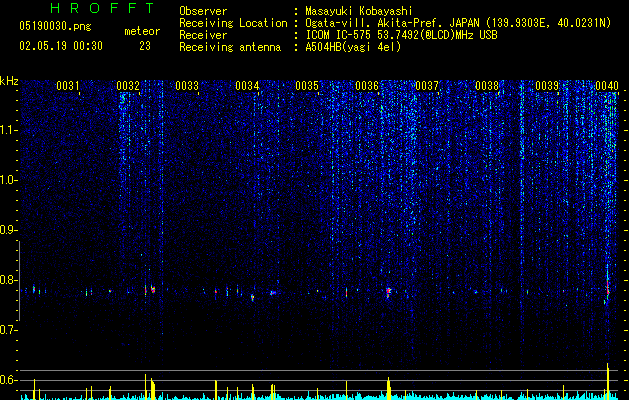Screen dimensions: 629x400
Task: Select the A504HB(yagi 4el) antenna text
Action: click(353, 47)
